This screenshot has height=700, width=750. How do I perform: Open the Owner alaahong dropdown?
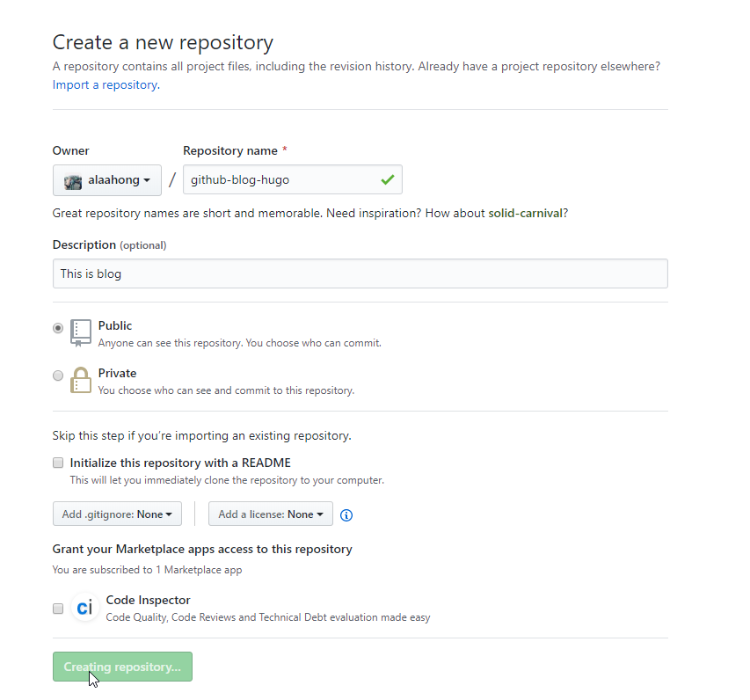(107, 180)
